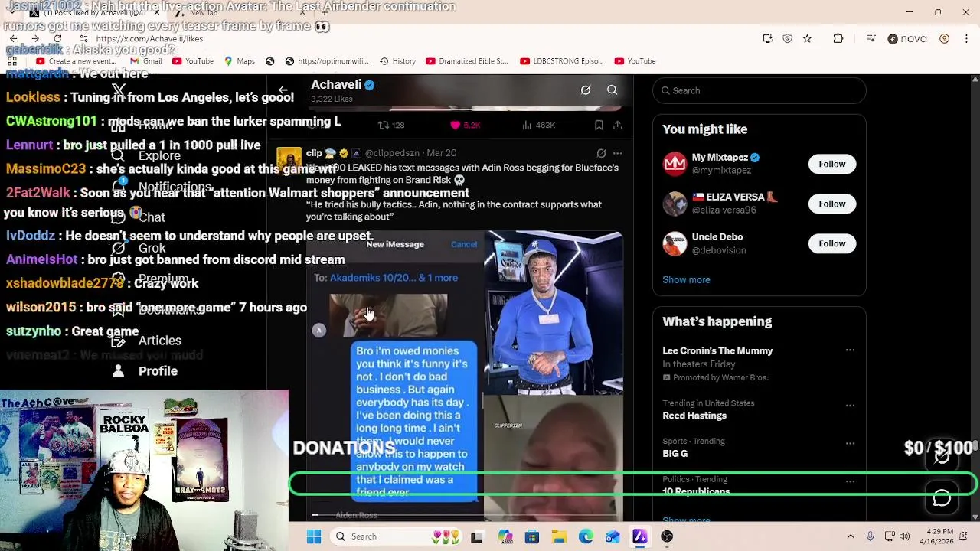Click the page vertical scrollbar
Image resolution: width=980 pixels, height=551 pixels.
tap(975, 298)
